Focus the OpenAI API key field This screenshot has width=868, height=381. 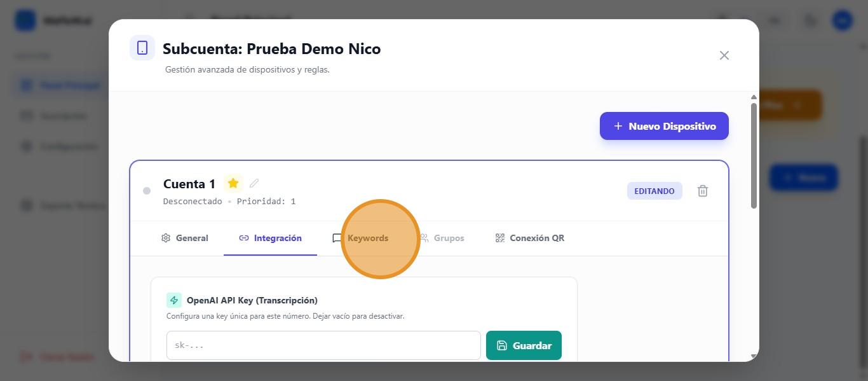323,345
